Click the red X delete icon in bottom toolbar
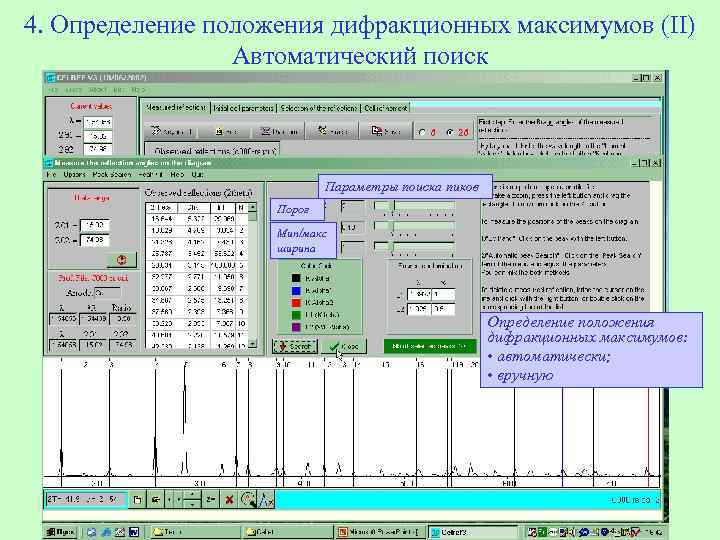The height and width of the screenshot is (540, 720). 229,499
